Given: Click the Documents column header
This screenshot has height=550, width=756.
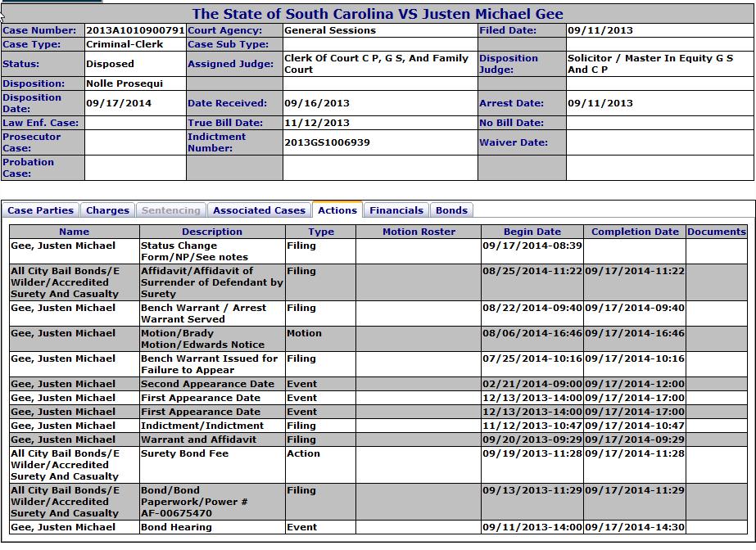Looking at the screenshot, I should pyautogui.click(x=717, y=232).
